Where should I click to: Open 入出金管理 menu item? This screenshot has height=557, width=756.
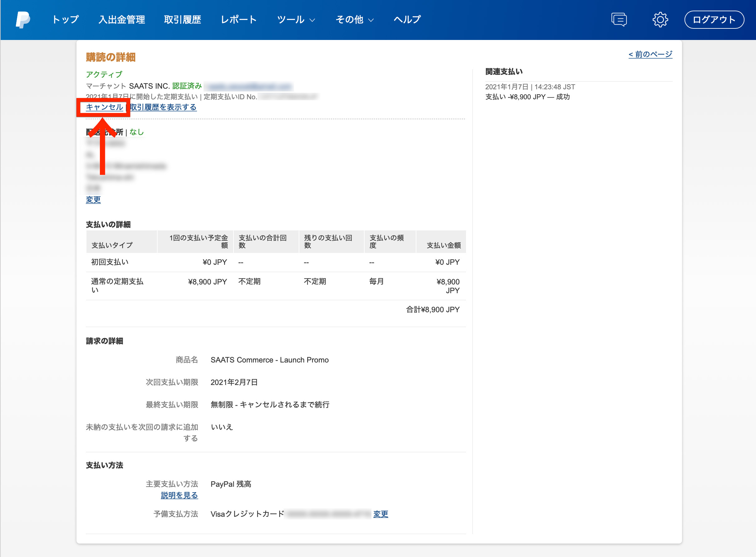122,20
